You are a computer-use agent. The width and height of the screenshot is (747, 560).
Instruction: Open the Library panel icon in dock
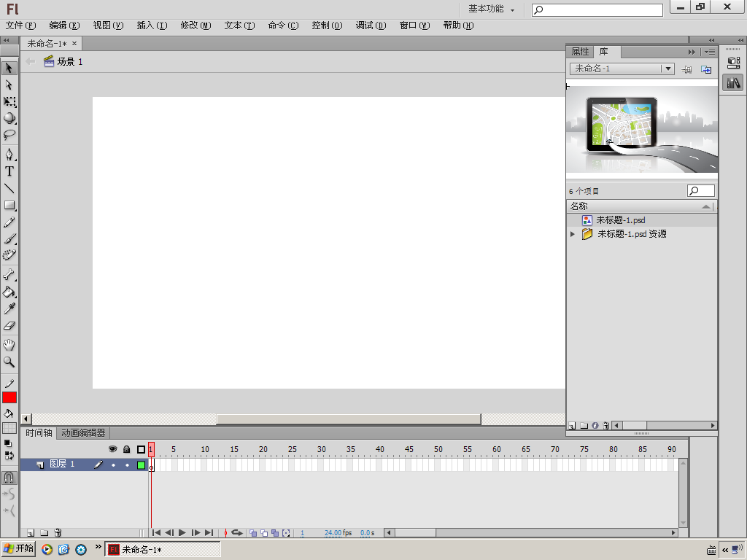click(733, 83)
